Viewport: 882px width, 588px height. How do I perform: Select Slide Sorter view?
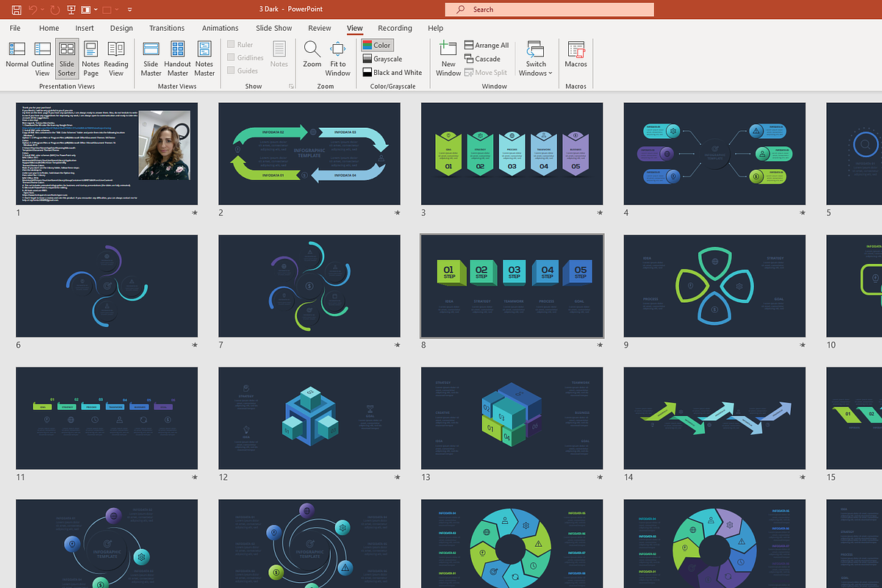[x=67, y=59]
